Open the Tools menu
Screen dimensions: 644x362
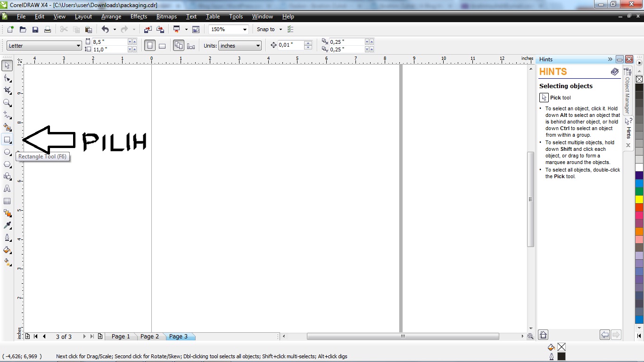[x=236, y=16]
